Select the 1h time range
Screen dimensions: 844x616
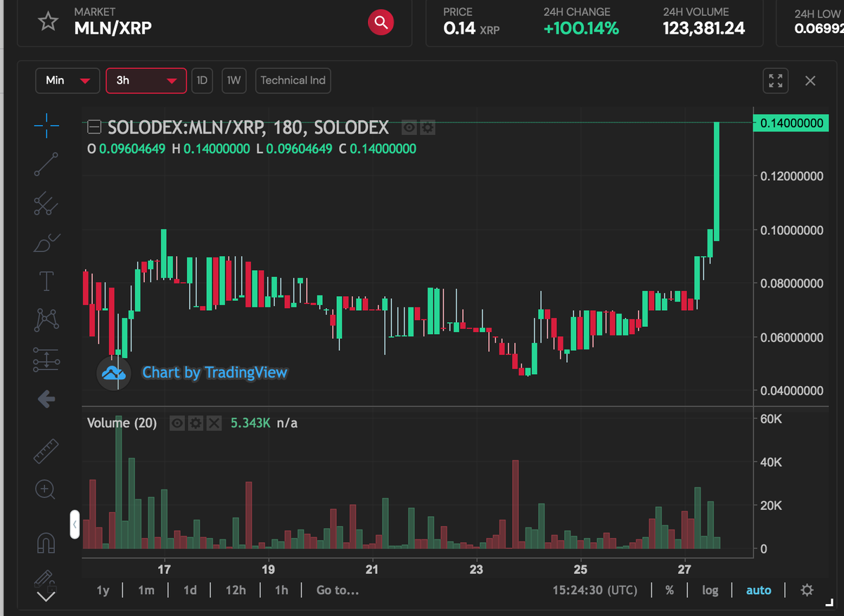[x=281, y=590]
